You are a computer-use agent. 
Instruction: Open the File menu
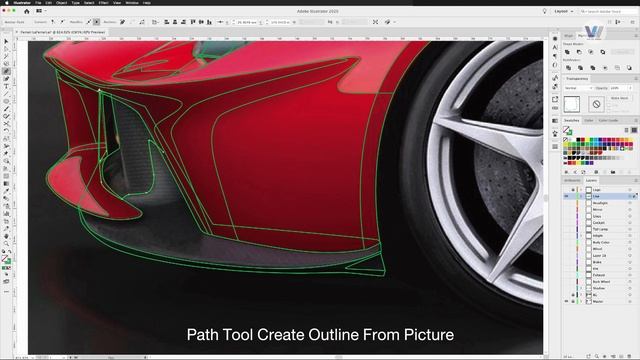[x=38, y=2]
